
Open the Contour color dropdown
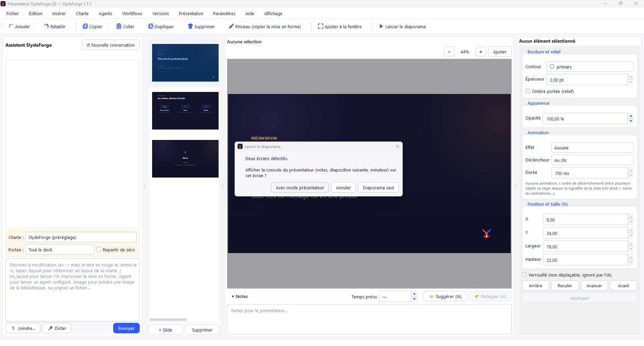tap(590, 67)
